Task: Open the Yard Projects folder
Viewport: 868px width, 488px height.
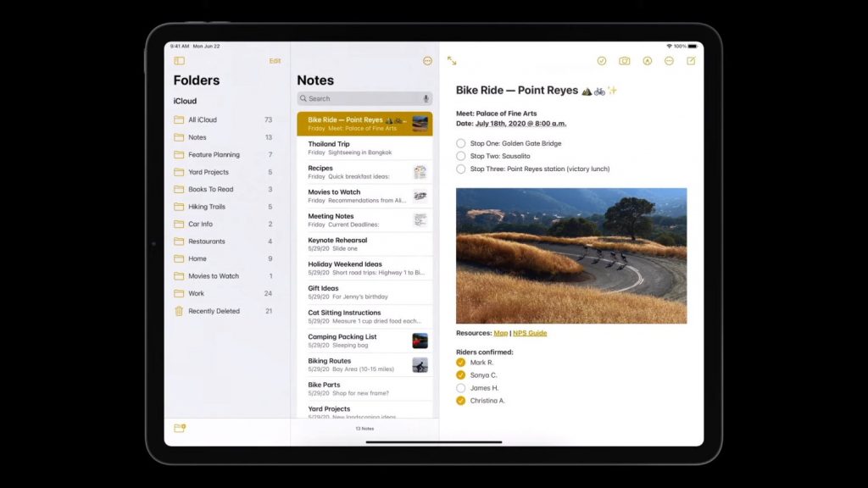Action: (x=223, y=172)
